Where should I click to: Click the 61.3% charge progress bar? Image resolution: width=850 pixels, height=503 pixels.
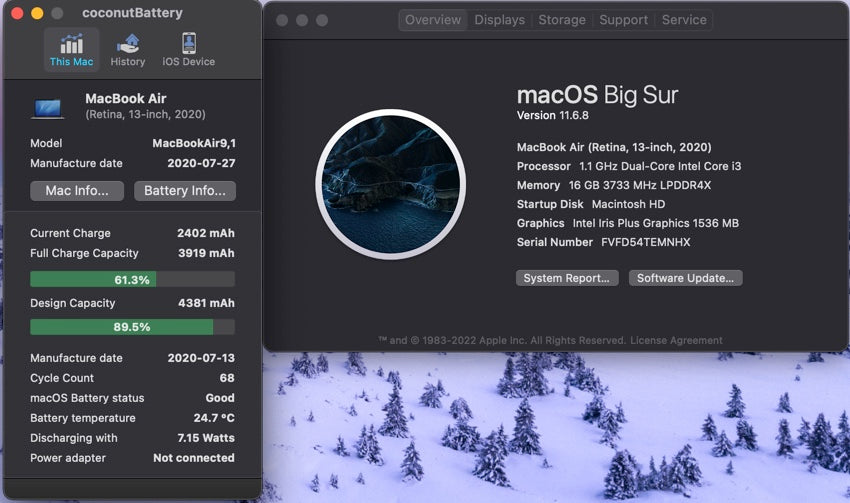pyautogui.click(x=132, y=279)
